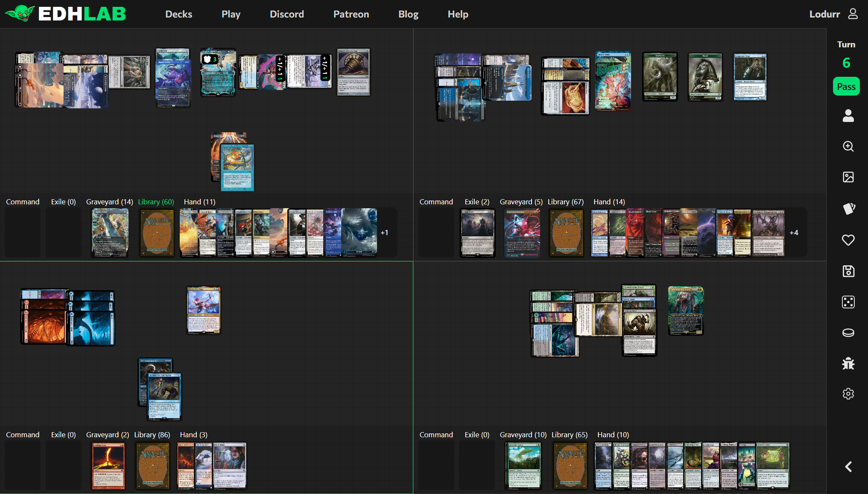
Task: Expand the +4 extra hand cards
Action: 794,232
